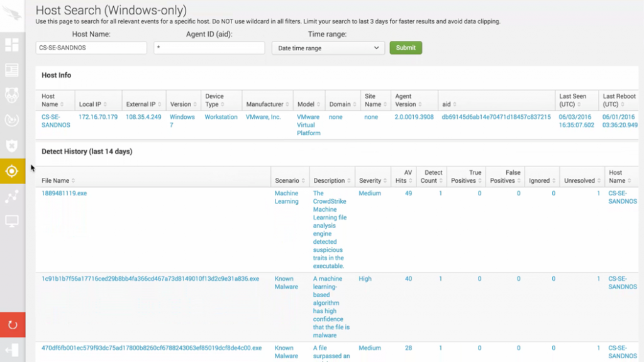Click inside the Host Name field
644x362 pixels.
point(91,47)
